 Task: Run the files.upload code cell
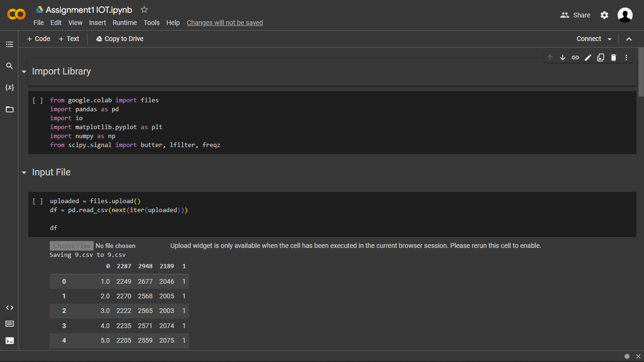coord(38,201)
